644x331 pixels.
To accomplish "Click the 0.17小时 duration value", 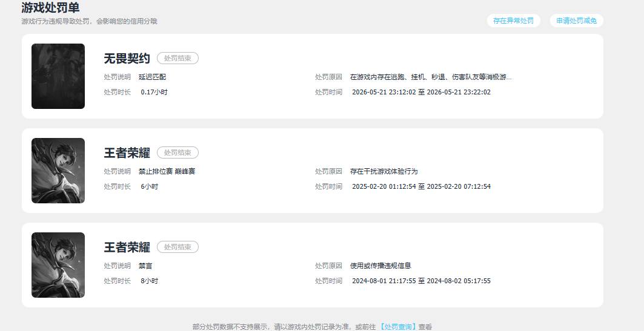I will [x=154, y=92].
